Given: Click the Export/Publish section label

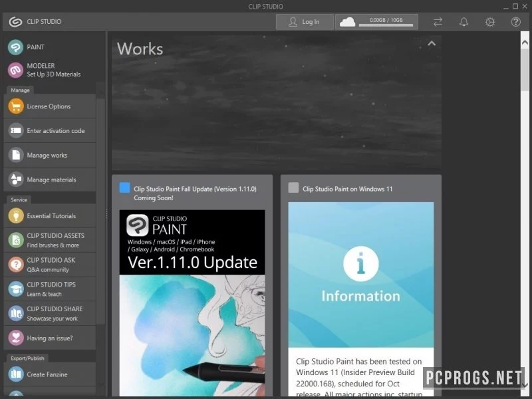Looking at the screenshot, I should (x=27, y=358).
